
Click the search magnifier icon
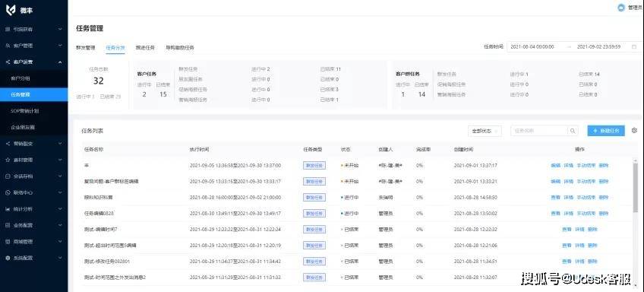[x=572, y=131]
